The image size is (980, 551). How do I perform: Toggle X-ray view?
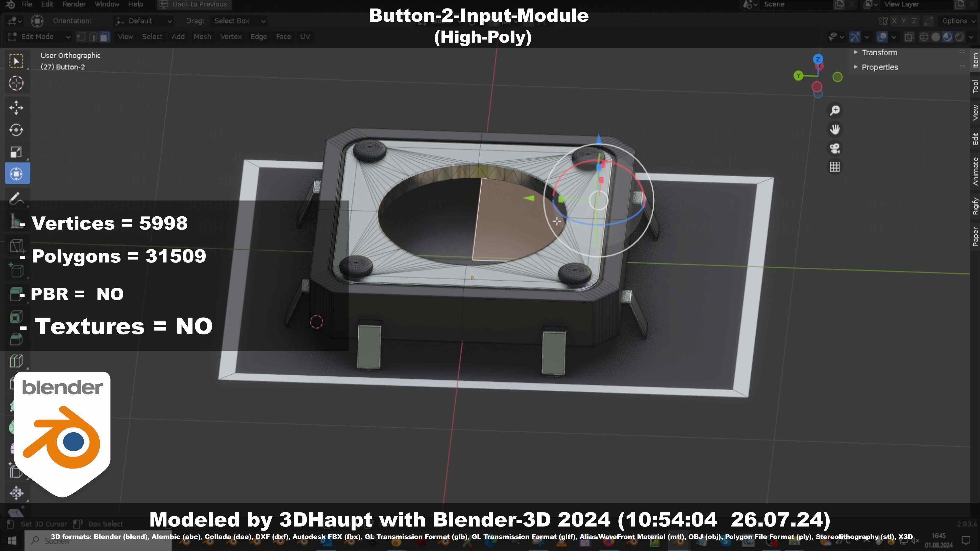909,37
